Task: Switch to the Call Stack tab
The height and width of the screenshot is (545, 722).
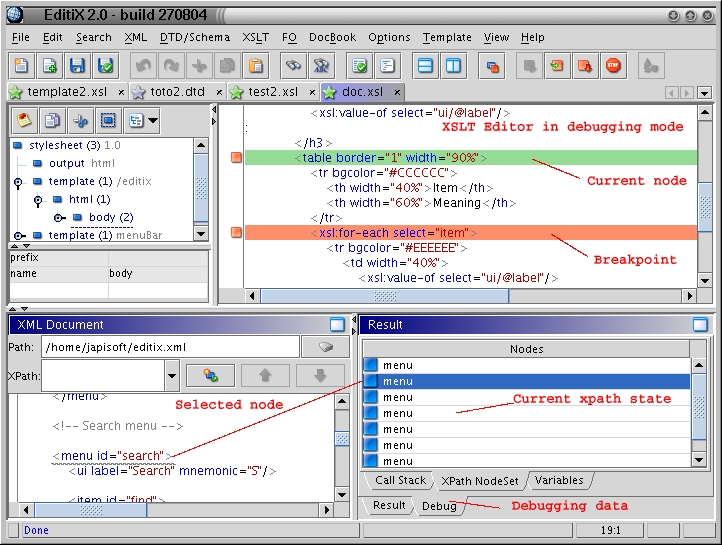Action: point(400,480)
